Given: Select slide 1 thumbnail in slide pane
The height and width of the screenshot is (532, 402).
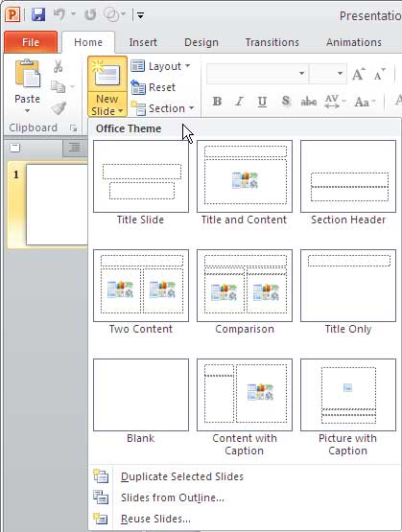Looking at the screenshot, I should click(57, 204).
